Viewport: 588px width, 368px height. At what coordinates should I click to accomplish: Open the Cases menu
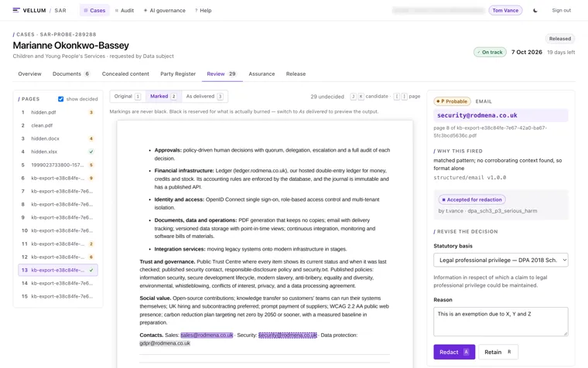point(94,11)
